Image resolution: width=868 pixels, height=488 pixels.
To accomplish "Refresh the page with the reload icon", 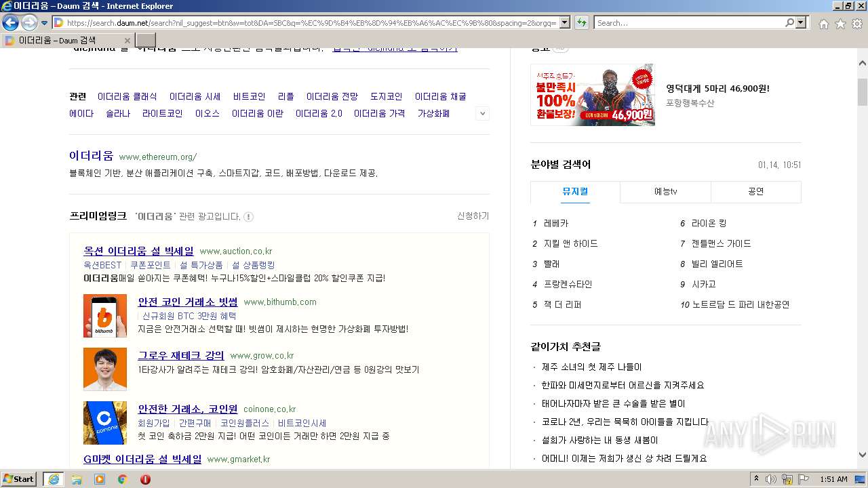I will [581, 23].
